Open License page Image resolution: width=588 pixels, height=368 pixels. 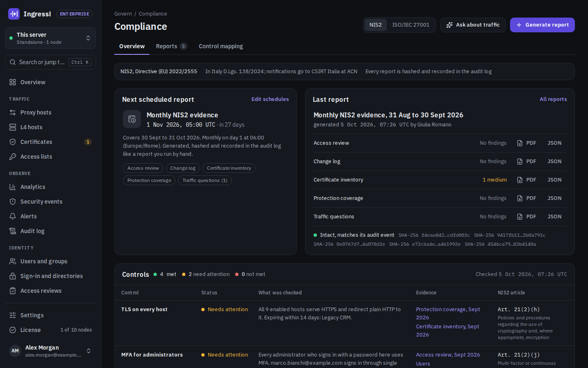tap(50, 330)
